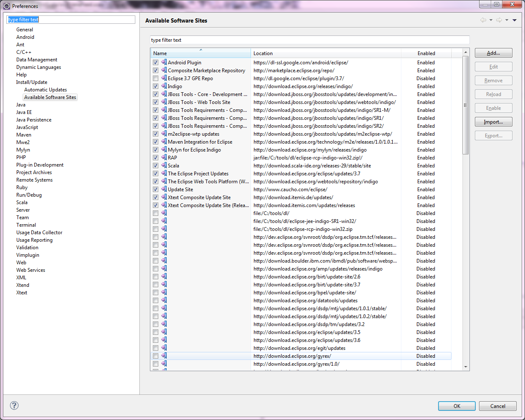Uncheck the Scala site checkbox
The height and width of the screenshot is (420, 525).
point(155,165)
